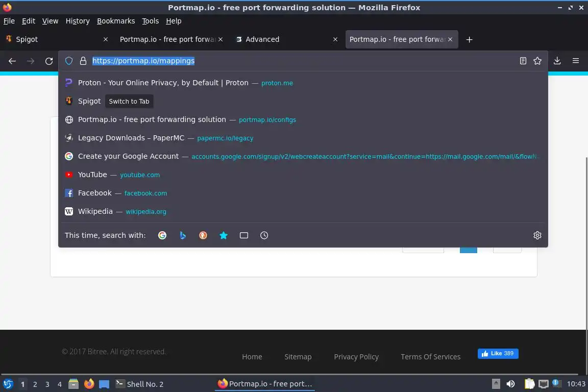Open the start menu icon in taskbar
The width and height of the screenshot is (588, 392).
8,384
